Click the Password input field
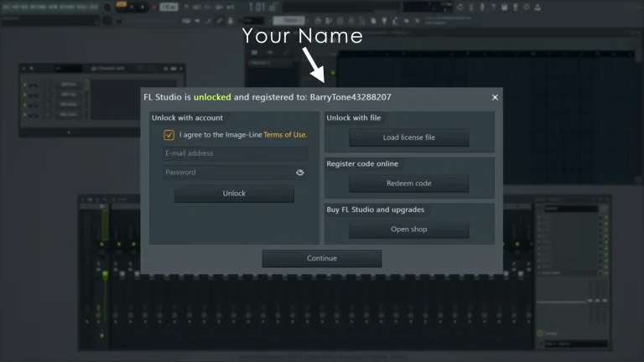 point(229,173)
